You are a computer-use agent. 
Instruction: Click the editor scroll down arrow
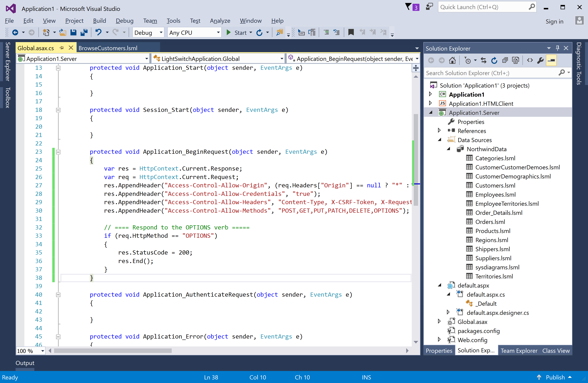pos(416,342)
